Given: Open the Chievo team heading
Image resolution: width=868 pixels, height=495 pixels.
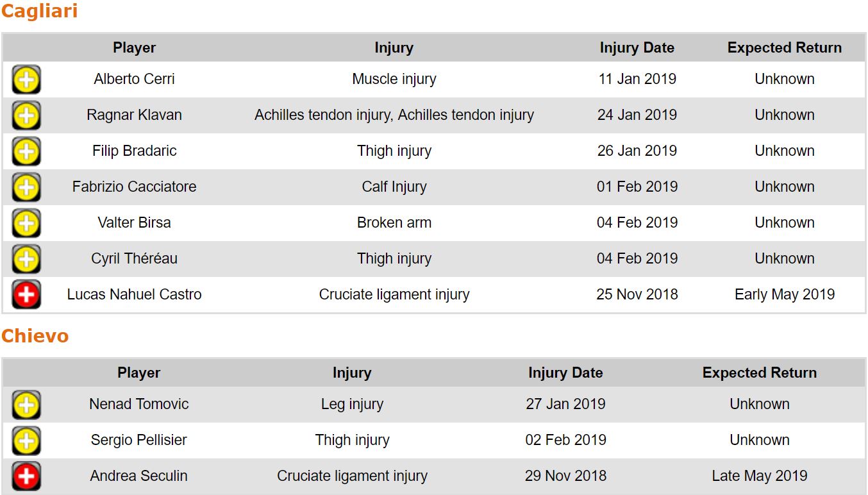Looking at the screenshot, I should [x=35, y=336].
